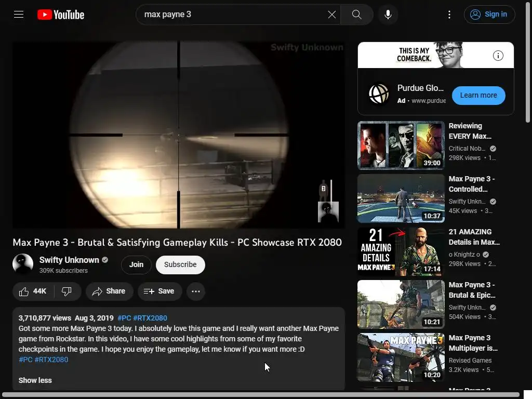532x399 pixels.
Task: Open Max Payne 3 - Controlled... title
Action: click(472, 184)
